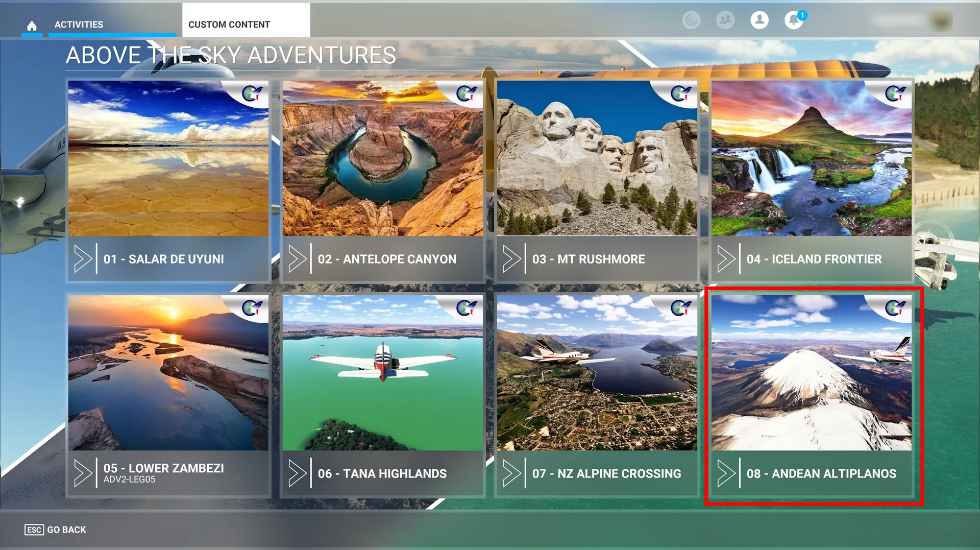Viewport: 980px width, 550px height.
Task: Open the multiplayer group icon
Action: (725, 20)
